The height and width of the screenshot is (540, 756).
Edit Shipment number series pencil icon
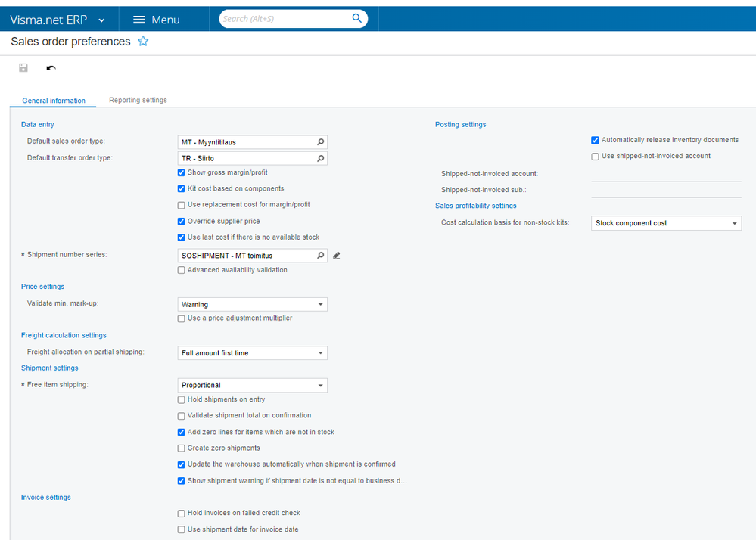tap(337, 256)
